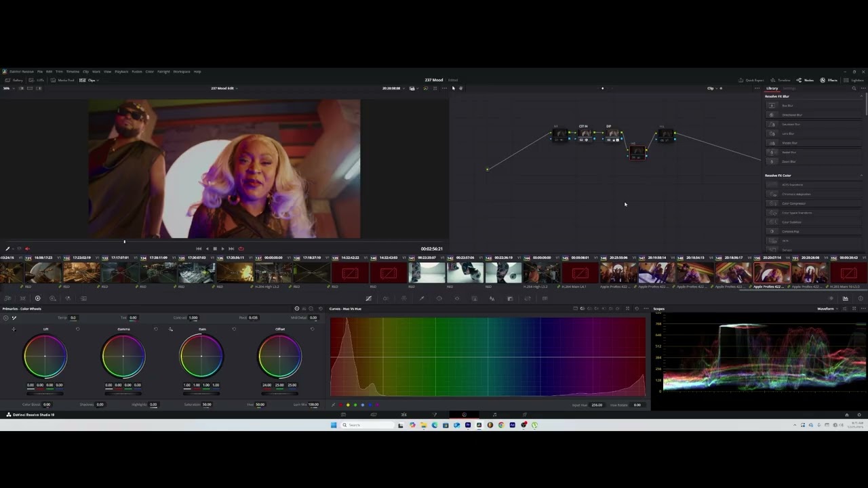The width and height of the screenshot is (868, 488).
Task: Open the Workspace menu
Action: (x=181, y=72)
